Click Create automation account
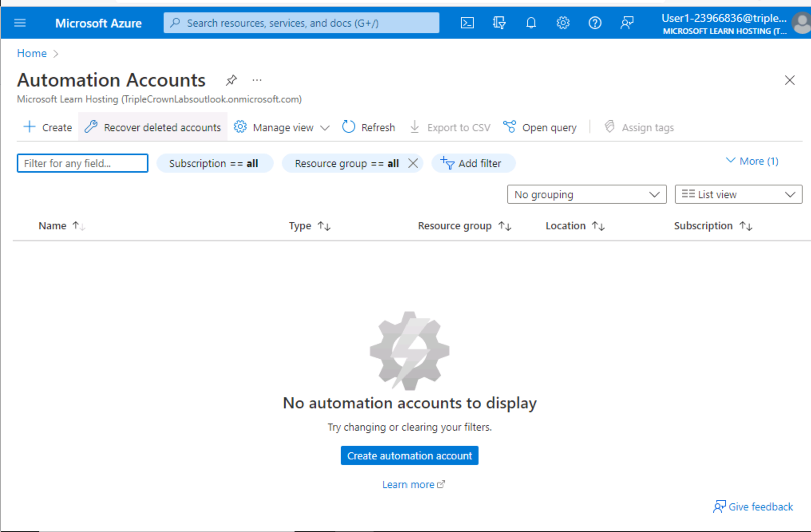 click(x=409, y=455)
